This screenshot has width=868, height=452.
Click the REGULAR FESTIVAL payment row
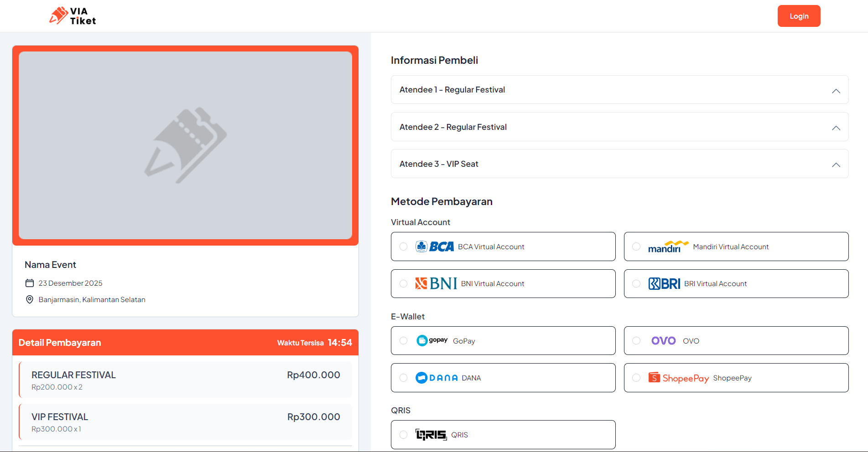tap(185, 380)
